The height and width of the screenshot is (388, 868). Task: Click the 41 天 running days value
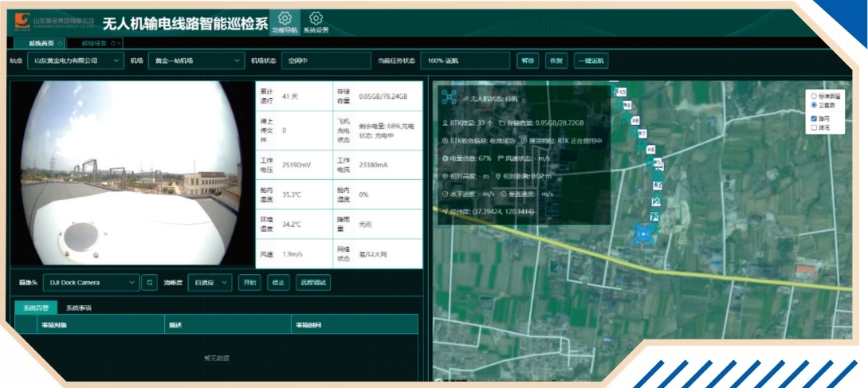pos(290,96)
